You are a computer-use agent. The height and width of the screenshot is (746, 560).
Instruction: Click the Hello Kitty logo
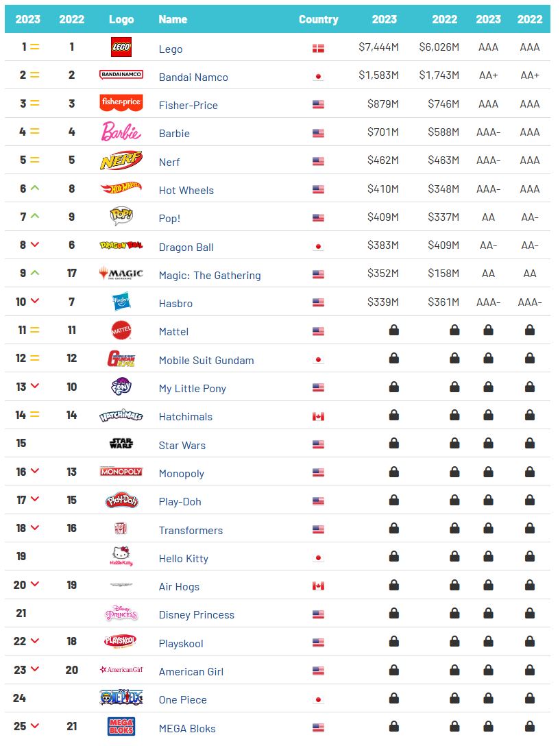coord(121,556)
